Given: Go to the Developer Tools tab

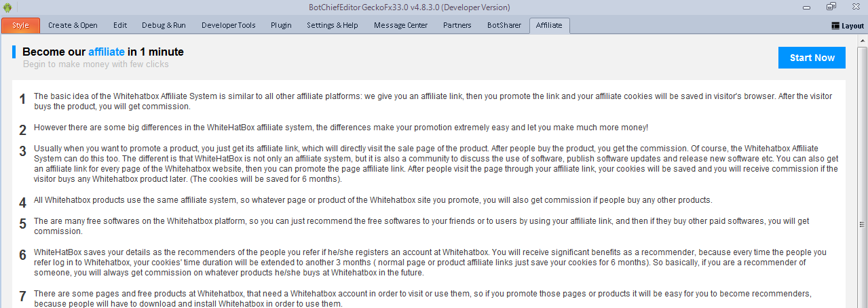Looking at the screenshot, I should tap(229, 25).
